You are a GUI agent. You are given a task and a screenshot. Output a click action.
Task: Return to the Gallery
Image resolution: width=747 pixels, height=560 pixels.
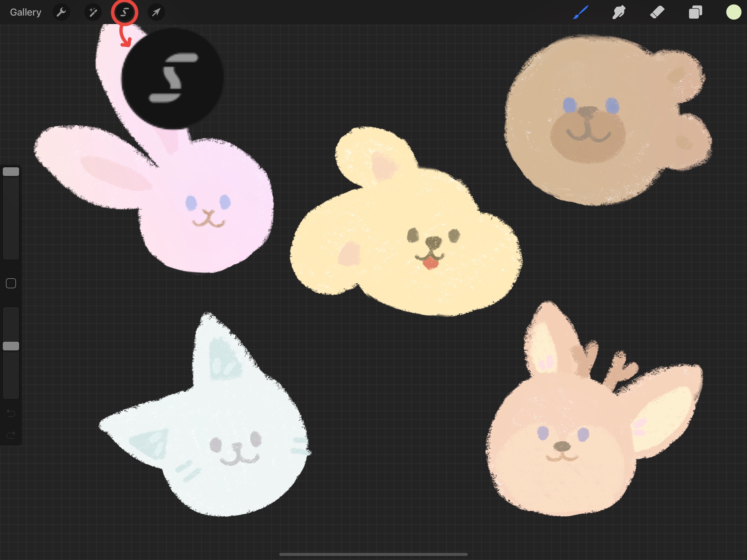(25, 12)
